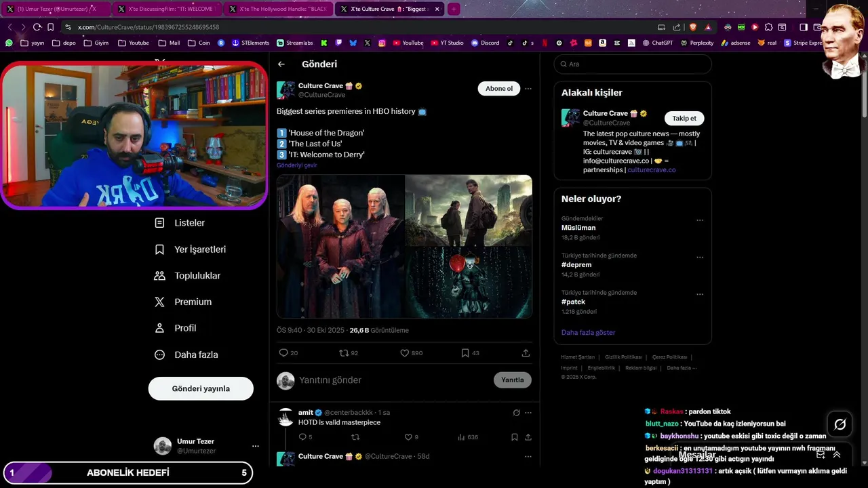Repost amit's reply
Screen dimensions: 868x488
click(x=355, y=437)
